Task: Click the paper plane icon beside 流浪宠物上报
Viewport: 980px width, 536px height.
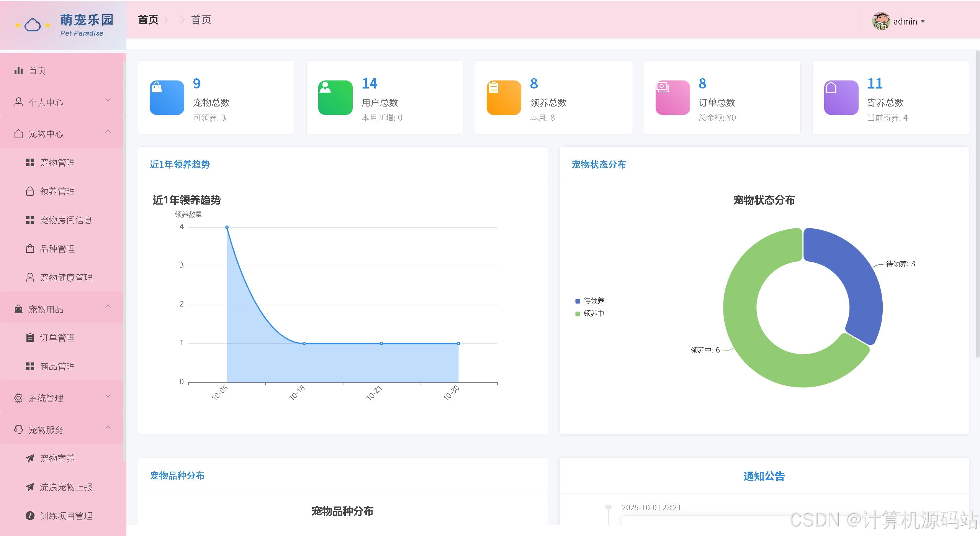Action: (30, 487)
